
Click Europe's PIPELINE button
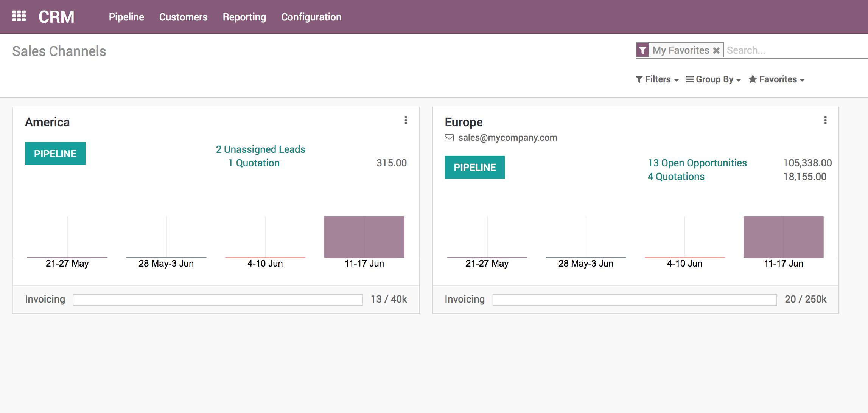click(x=475, y=167)
